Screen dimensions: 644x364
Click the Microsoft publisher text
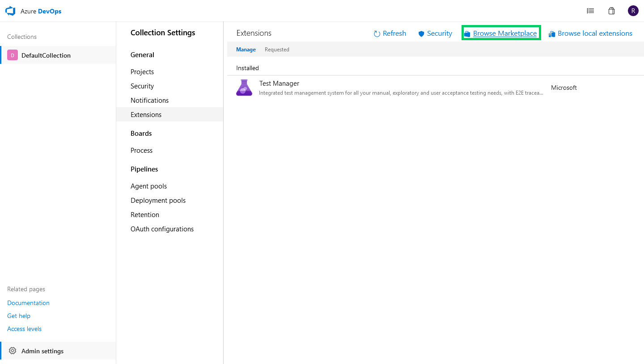[x=564, y=88]
